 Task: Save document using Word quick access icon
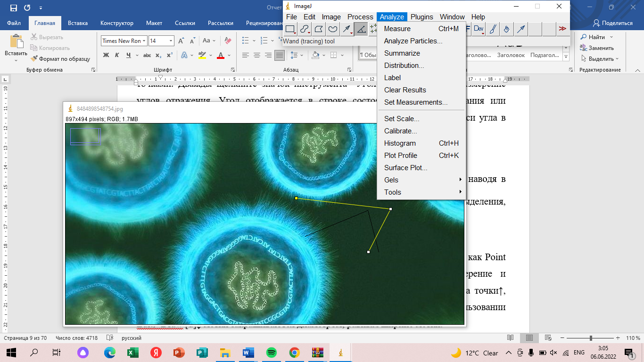13,8
